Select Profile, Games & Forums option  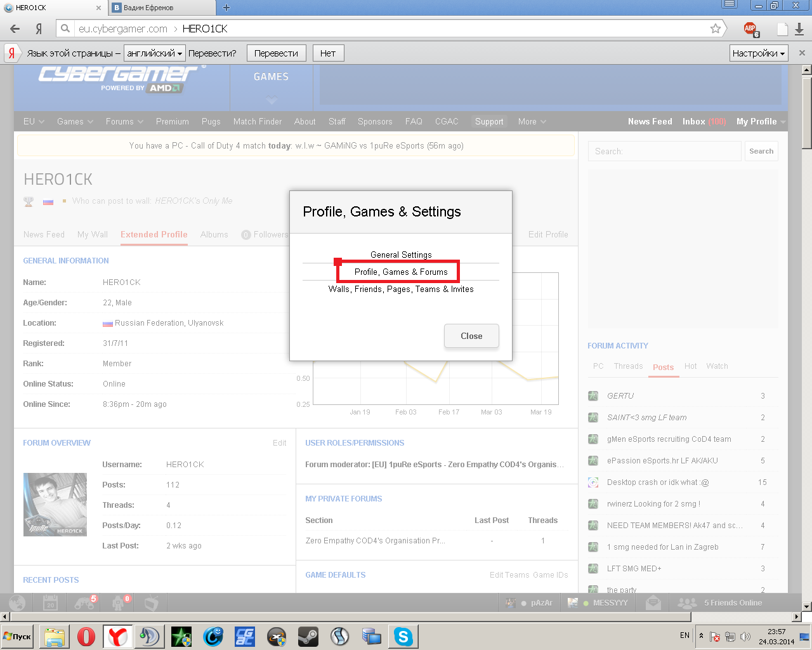(401, 272)
